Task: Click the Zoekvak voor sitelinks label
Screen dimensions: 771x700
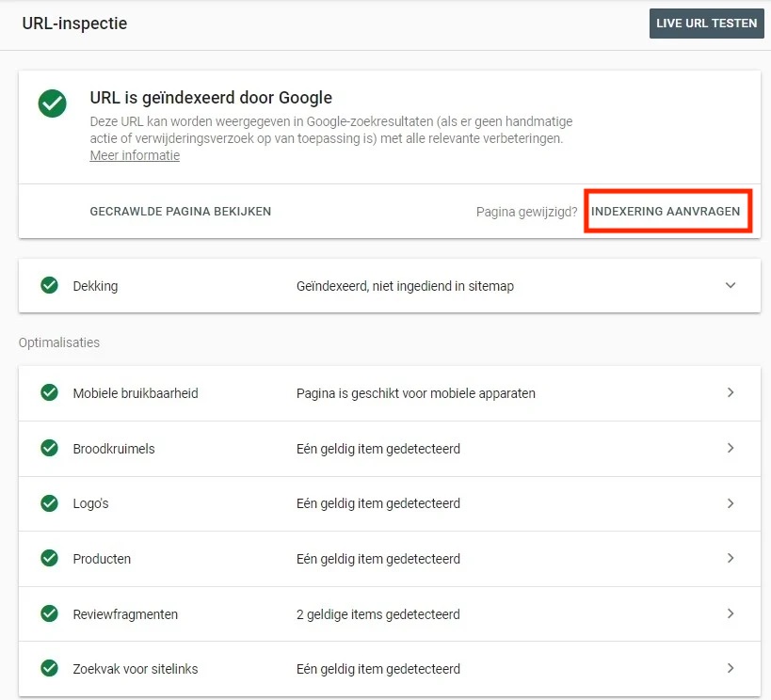Action: point(136,669)
